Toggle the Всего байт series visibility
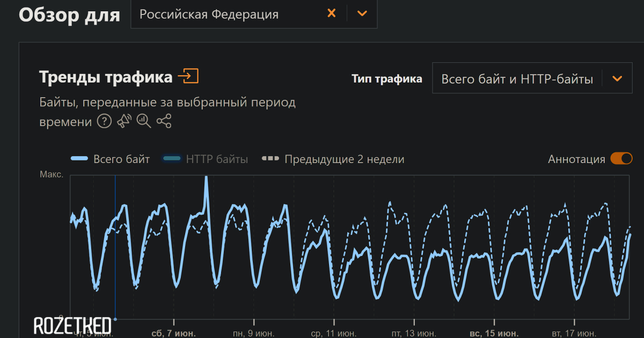The height and width of the screenshot is (338, 644). click(111, 159)
